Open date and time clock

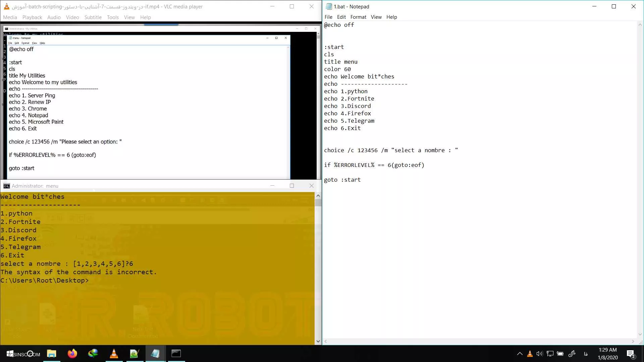pos(607,354)
